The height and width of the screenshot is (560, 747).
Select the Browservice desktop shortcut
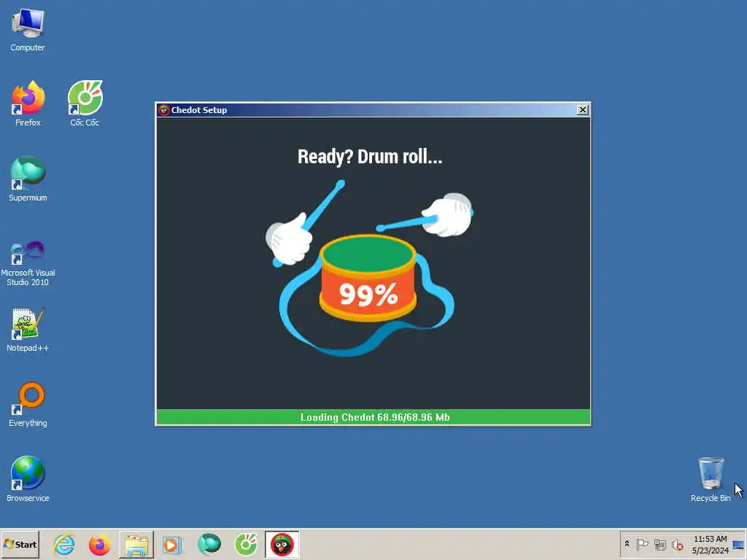coord(28,479)
